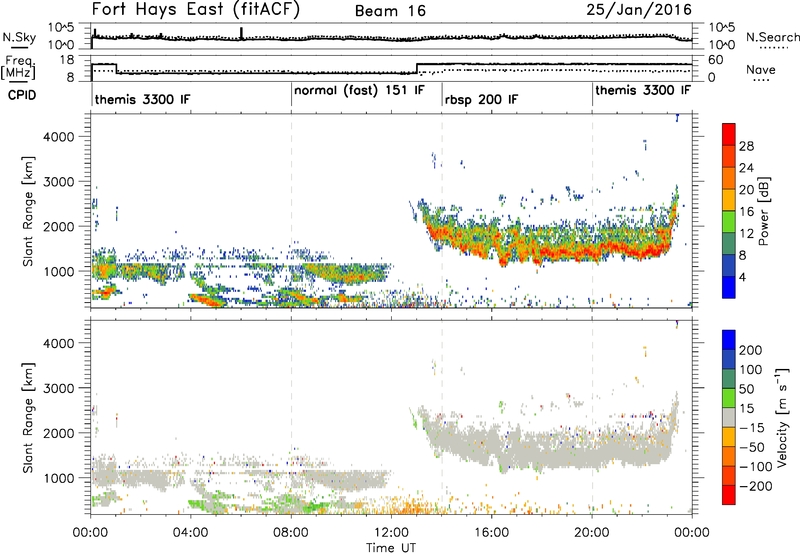
Task: Click the '16:00' time axis label
Action: (x=491, y=533)
